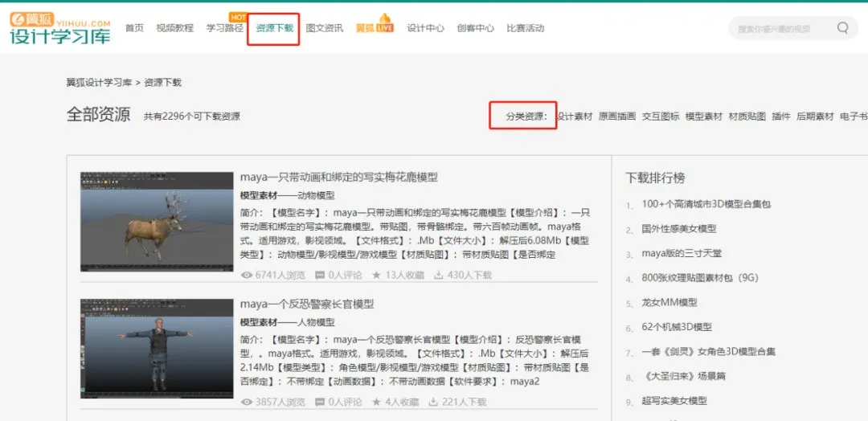Filter by 交互图标 category

(x=661, y=116)
